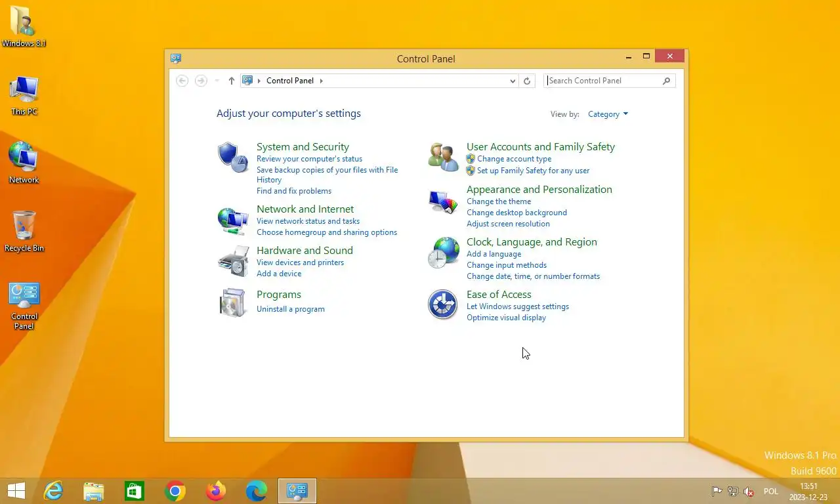Click Change desktop background link
This screenshot has height=504, width=840.
point(516,213)
